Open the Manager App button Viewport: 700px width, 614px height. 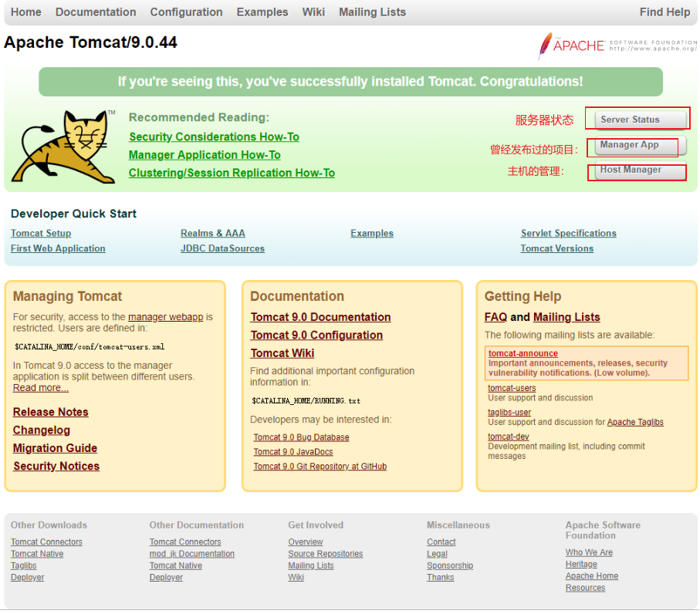click(641, 145)
